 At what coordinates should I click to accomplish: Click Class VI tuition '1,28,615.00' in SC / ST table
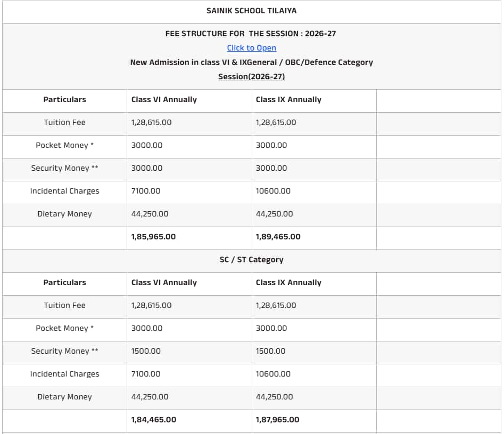tap(151, 305)
